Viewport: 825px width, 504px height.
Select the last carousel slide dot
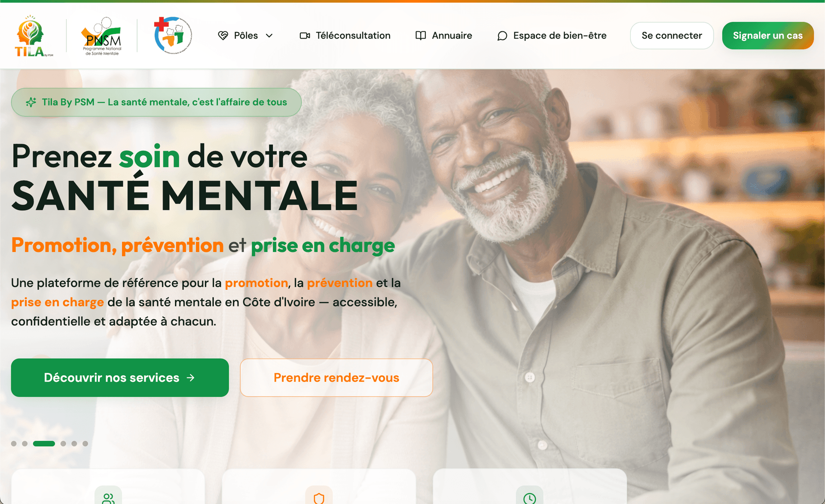85,443
